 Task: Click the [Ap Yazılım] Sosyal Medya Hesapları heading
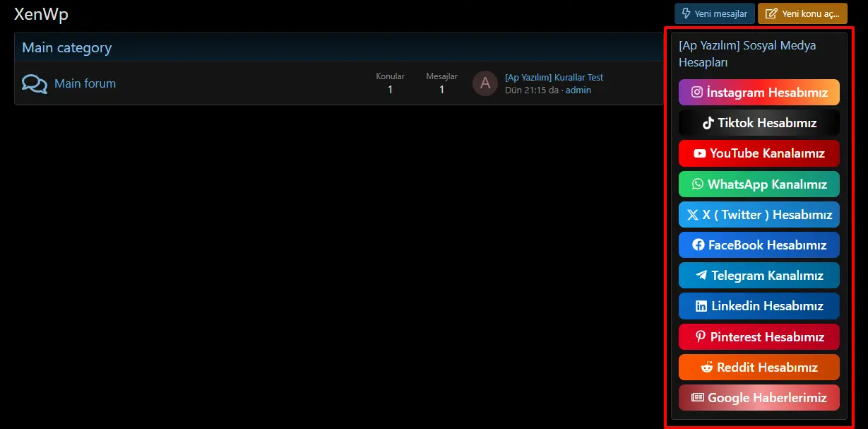pyautogui.click(x=747, y=54)
